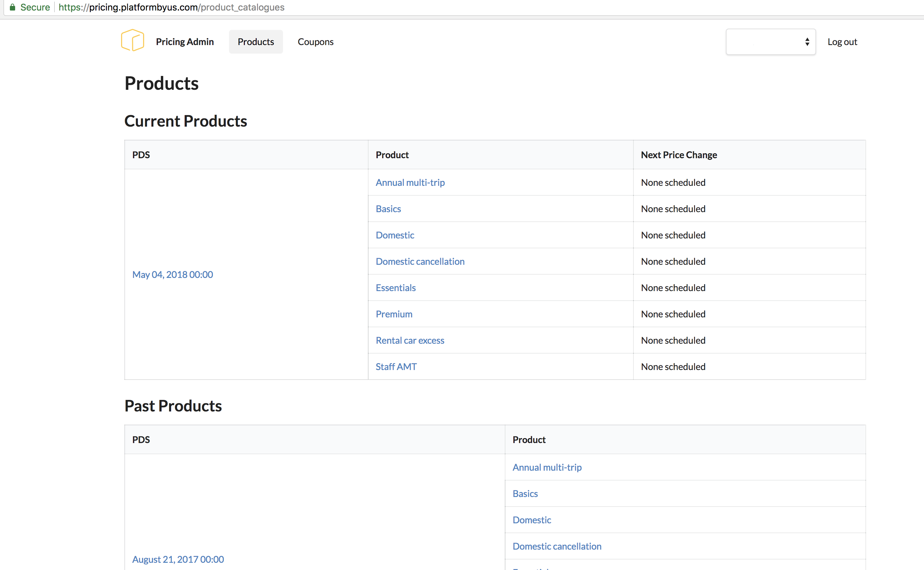The width and height of the screenshot is (924, 570).
Task: Open the Essentials product link
Action: (x=395, y=288)
